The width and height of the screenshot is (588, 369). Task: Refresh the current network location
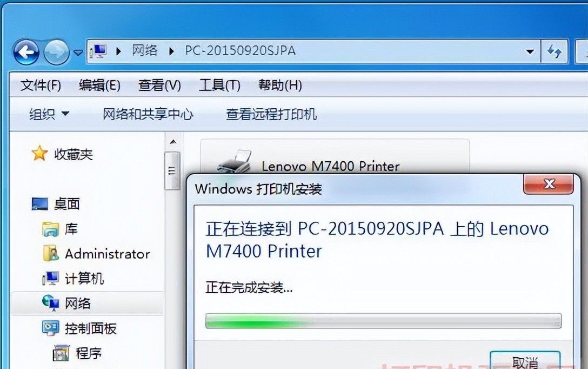point(554,51)
